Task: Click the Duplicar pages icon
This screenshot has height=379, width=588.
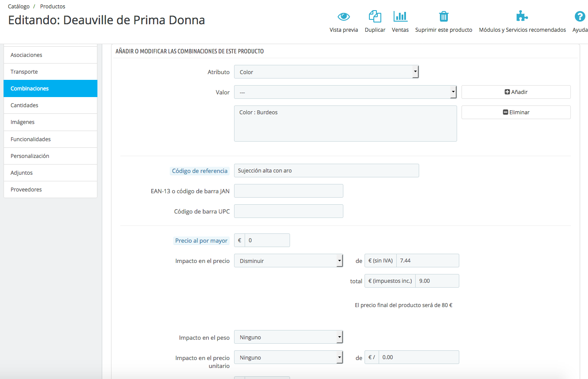Action: 375,17
